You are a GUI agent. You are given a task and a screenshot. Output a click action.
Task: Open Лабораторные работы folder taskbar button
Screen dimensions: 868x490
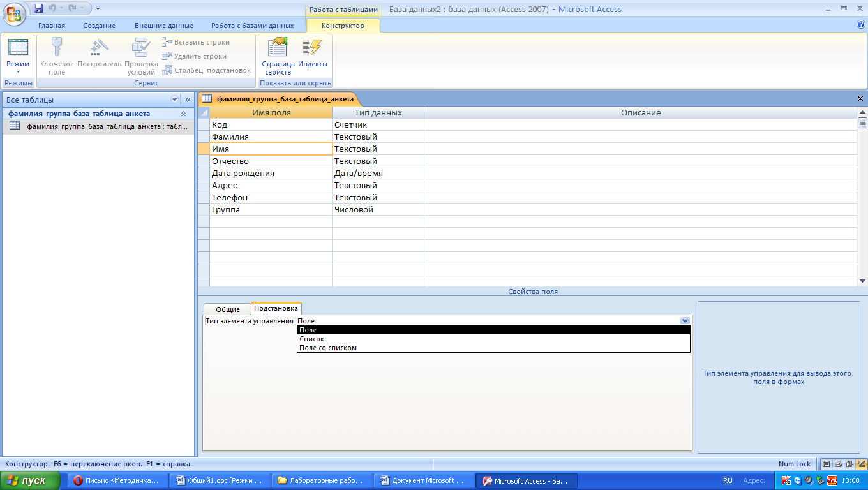tap(322, 481)
